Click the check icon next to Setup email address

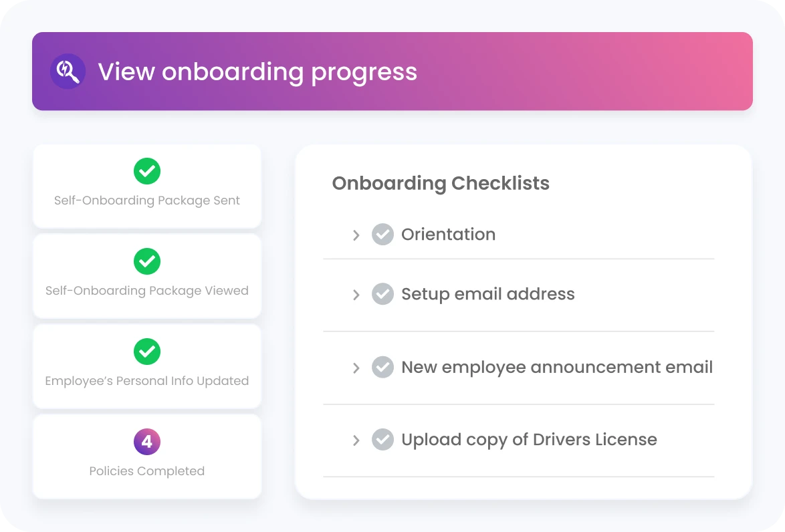382,294
